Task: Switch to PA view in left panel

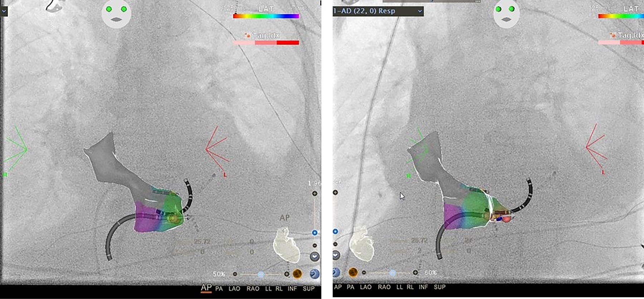Action: coord(219,289)
